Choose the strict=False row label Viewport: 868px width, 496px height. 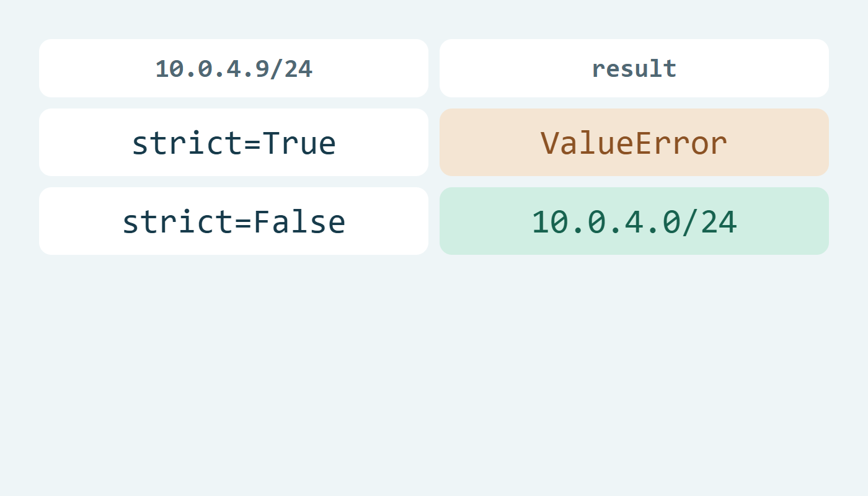pos(234,222)
